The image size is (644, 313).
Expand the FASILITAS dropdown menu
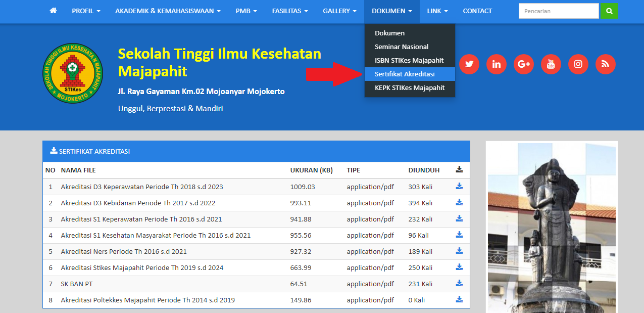coord(290,11)
